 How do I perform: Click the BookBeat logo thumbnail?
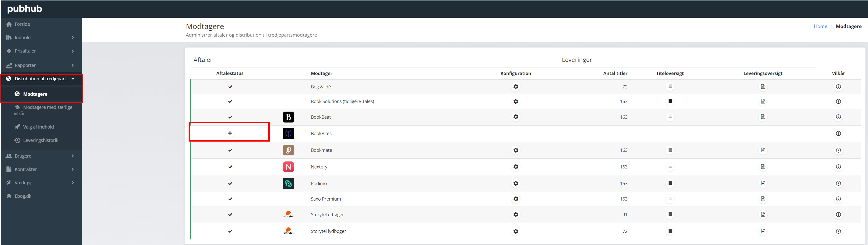tap(288, 117)
